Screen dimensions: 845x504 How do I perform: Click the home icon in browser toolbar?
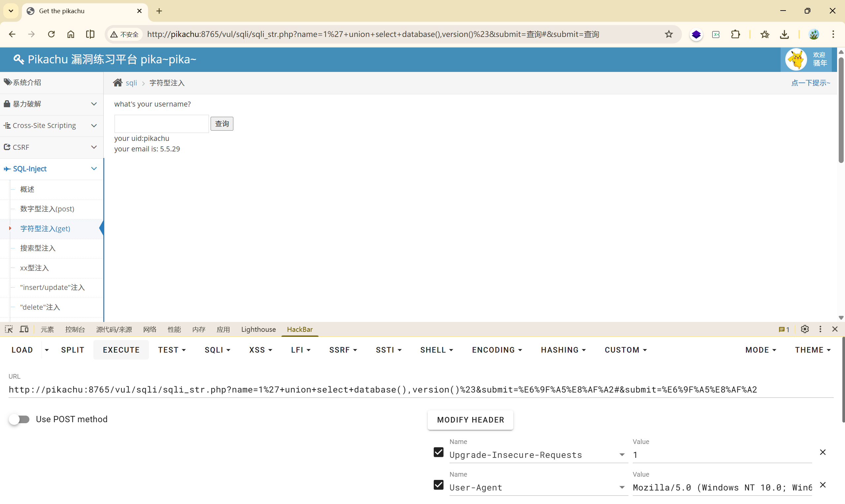(71, 34)
